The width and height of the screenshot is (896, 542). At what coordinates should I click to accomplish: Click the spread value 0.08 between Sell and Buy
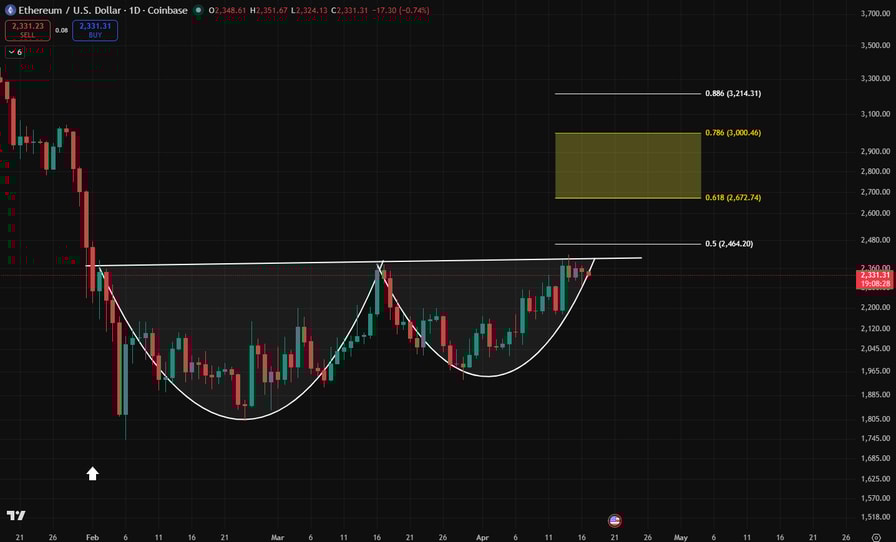(61, 31)
